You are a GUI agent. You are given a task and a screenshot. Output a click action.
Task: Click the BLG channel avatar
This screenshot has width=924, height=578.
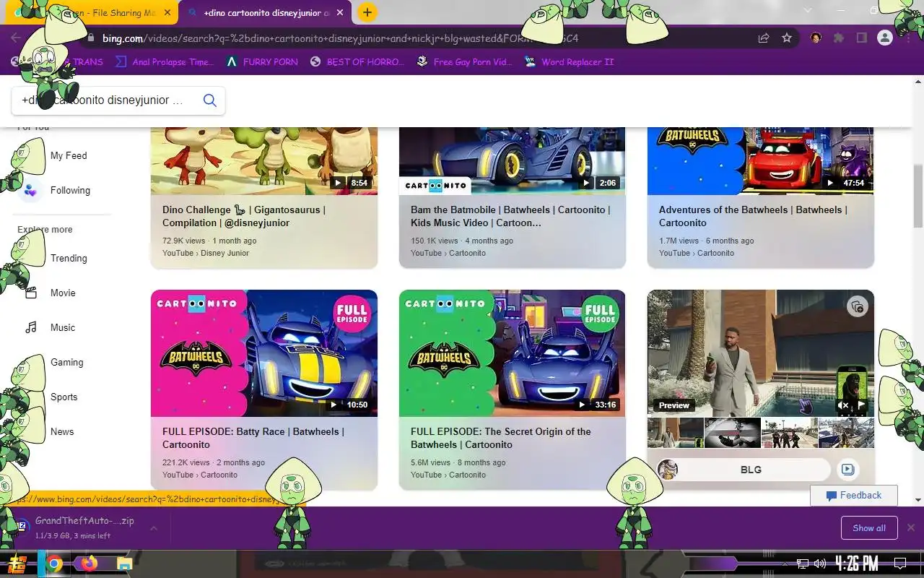[668, 470]
